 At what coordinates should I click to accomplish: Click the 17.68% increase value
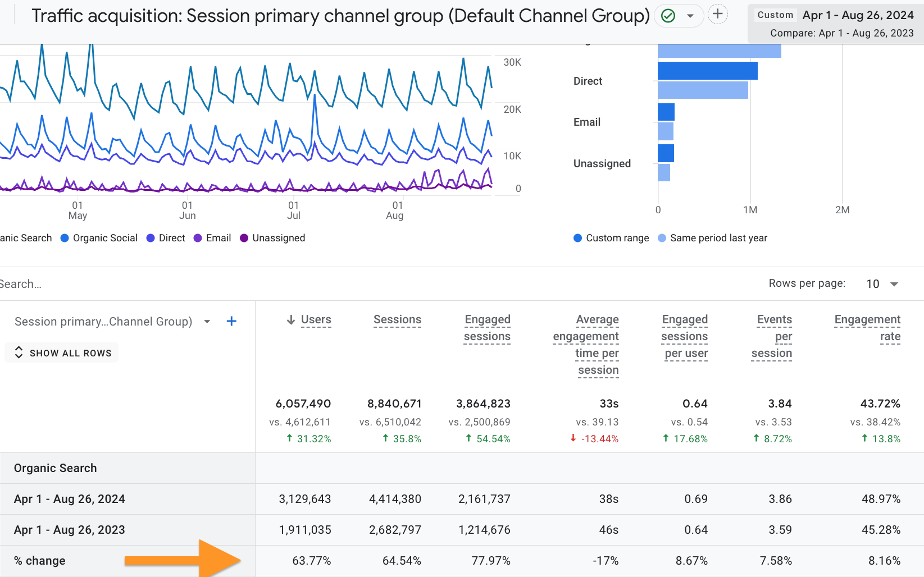coord(690,439)
